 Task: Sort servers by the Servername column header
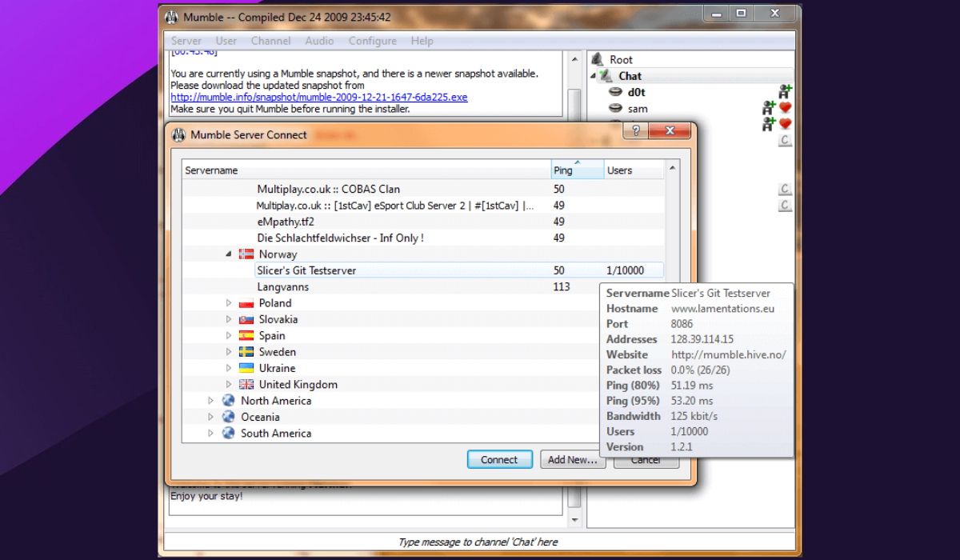366,170
